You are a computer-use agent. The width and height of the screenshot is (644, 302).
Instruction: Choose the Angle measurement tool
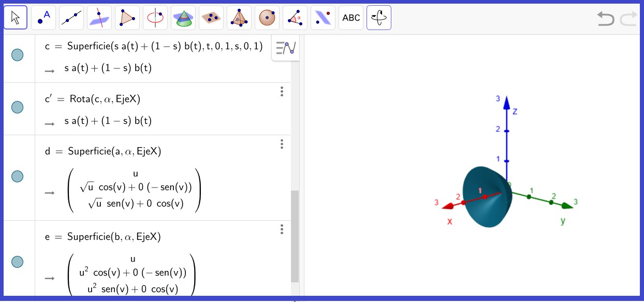(295, 18)
